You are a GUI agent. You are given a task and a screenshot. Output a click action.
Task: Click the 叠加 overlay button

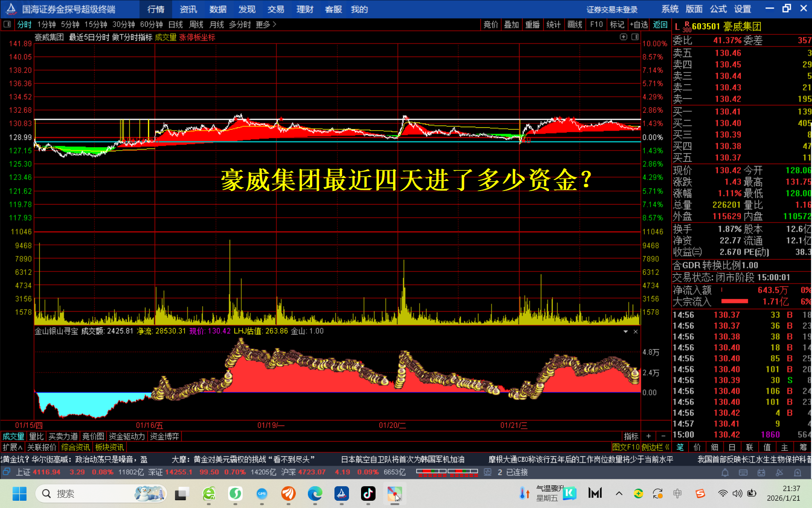[x=511, y=24]
